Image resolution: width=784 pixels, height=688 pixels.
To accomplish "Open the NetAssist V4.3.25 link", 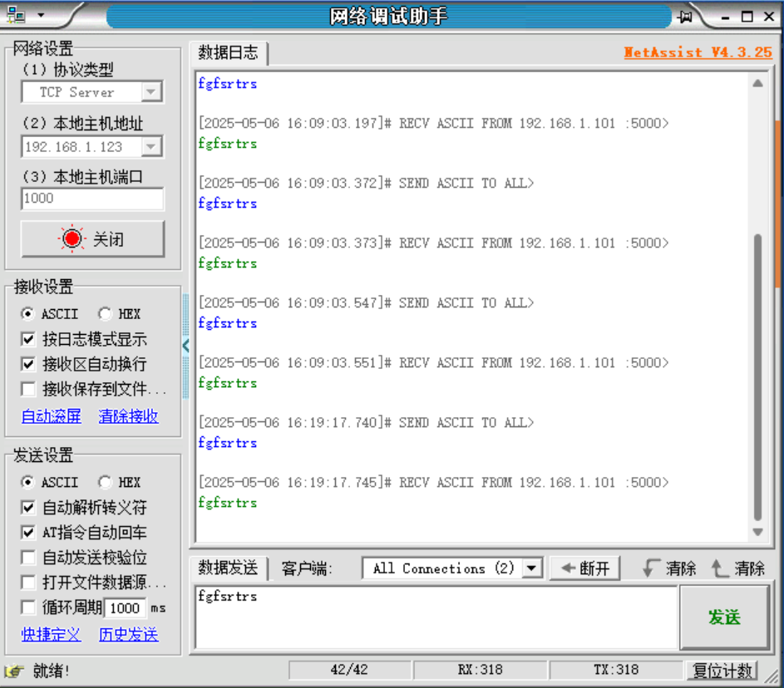I will click(698, 52).
